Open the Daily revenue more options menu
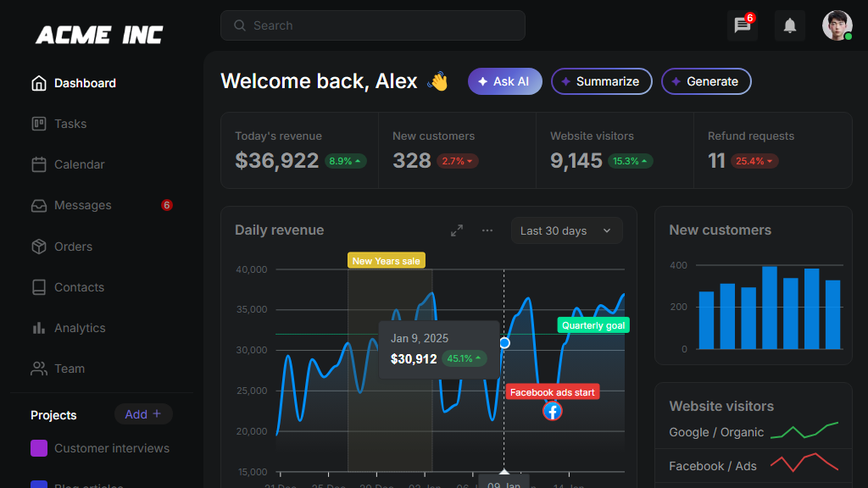Image resolution: width=868 pixels, height=488 pixels. pos(487,230)
